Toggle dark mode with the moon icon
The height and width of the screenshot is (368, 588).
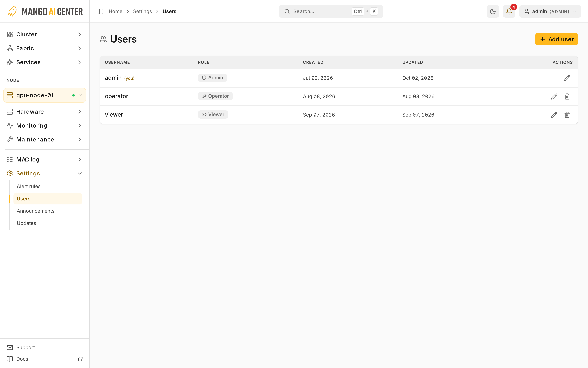tap(492, 11)
